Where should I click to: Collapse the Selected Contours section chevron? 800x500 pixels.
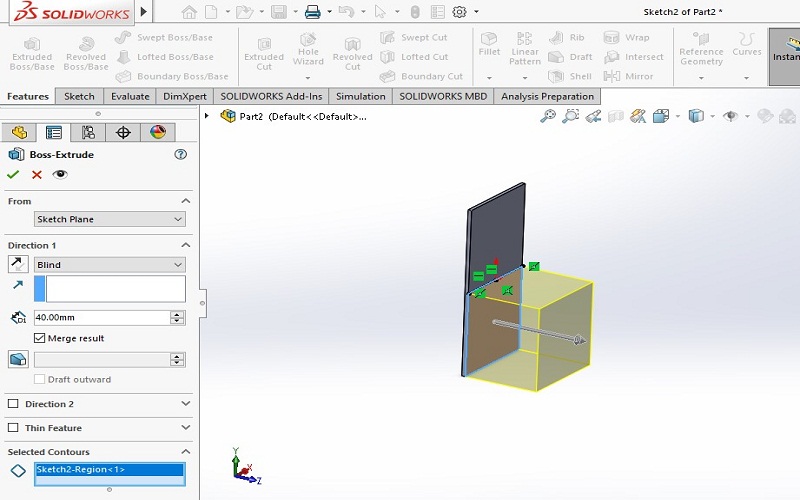(186, 452)
